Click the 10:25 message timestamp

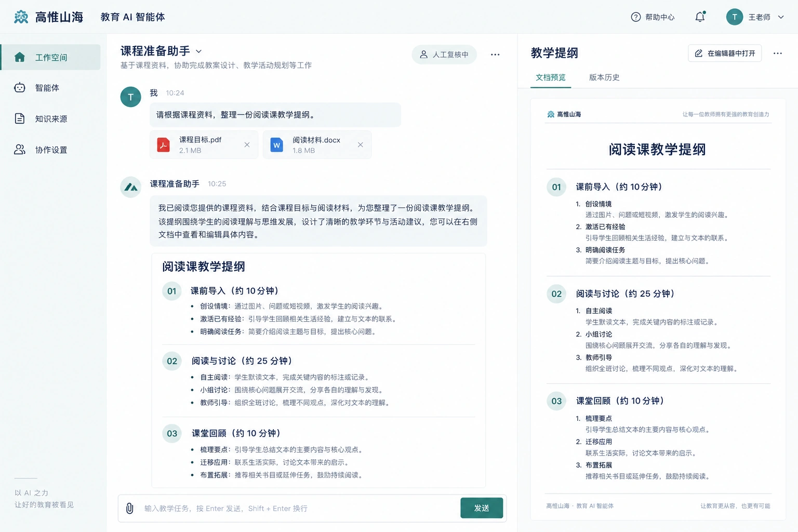[x=217, y=184]
